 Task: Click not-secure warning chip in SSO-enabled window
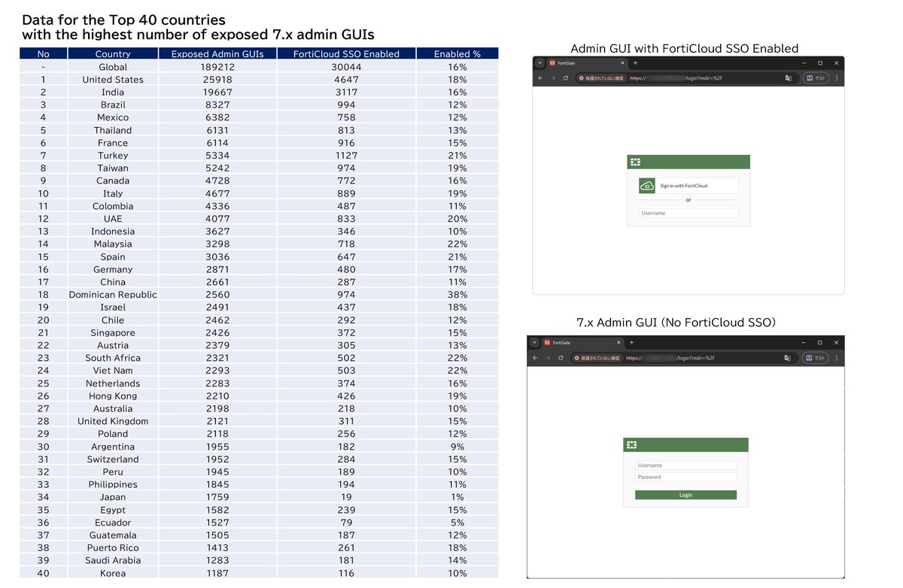point(601,78)
